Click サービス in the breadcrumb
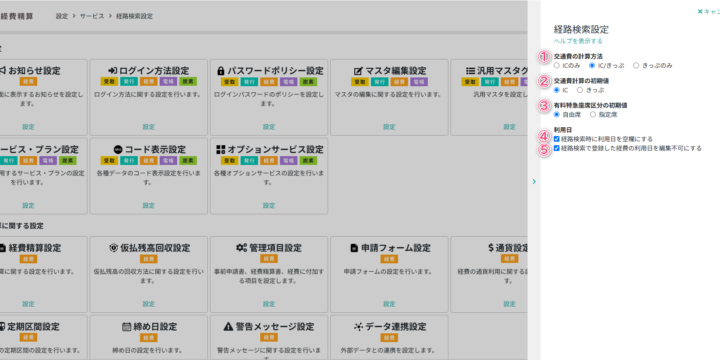Viewport: 720px width, 360px height. (x=92, y=16)
